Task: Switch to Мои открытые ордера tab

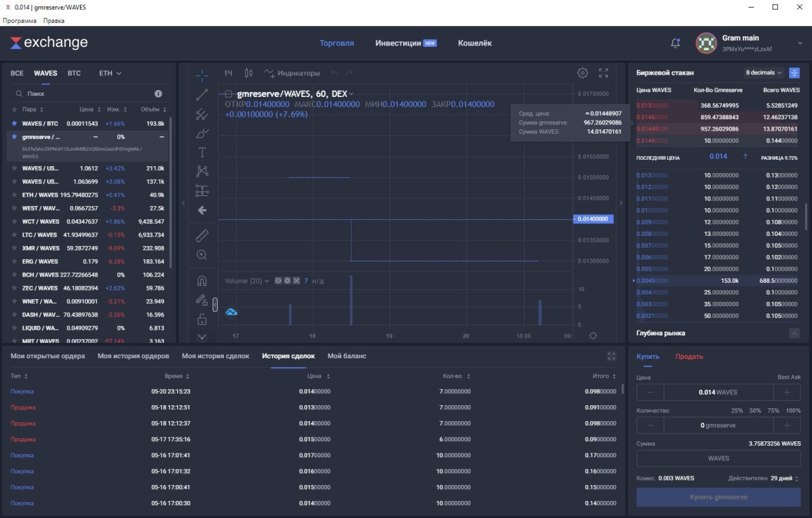Action: click(x=48, y=356)
